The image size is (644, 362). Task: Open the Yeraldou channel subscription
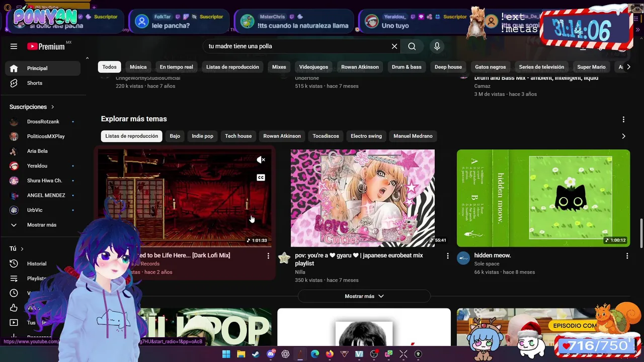pyautogui.click(x=43, y=166)
